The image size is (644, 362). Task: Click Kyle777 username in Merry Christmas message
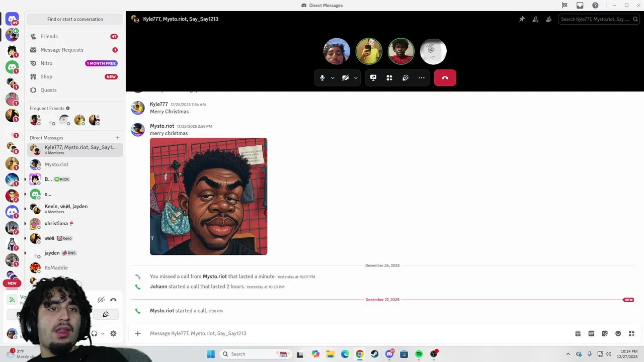coord(158,104)
